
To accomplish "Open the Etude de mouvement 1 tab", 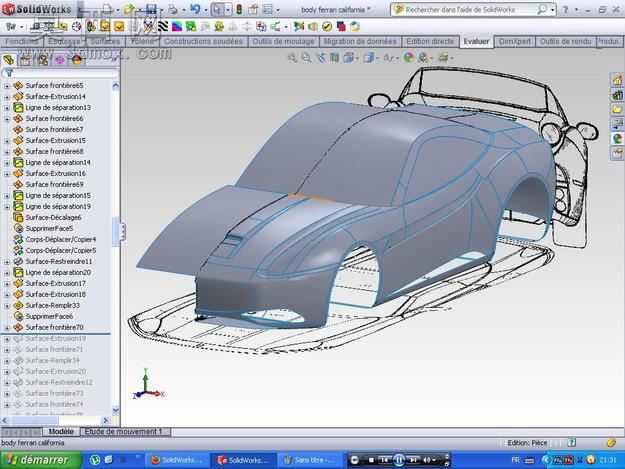I will pos(125,432).
